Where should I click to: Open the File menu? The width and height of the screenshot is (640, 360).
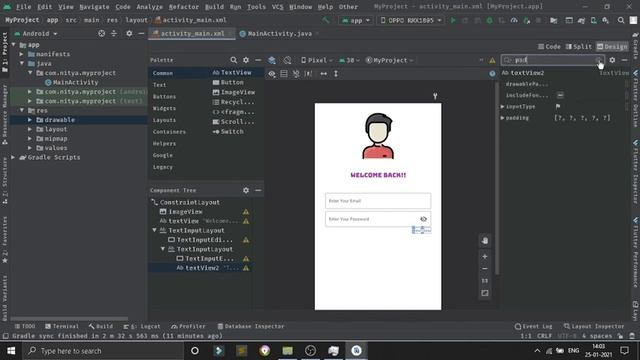click(x=23, y=7)
